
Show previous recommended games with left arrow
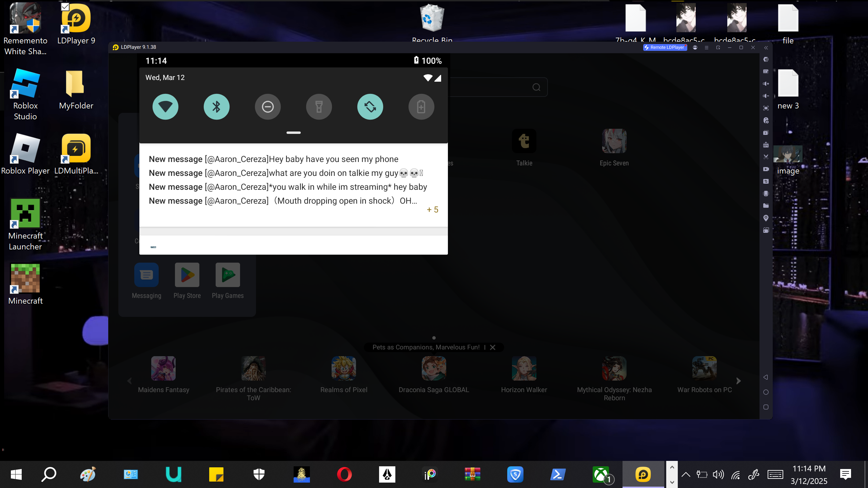(x=130, y=381)
